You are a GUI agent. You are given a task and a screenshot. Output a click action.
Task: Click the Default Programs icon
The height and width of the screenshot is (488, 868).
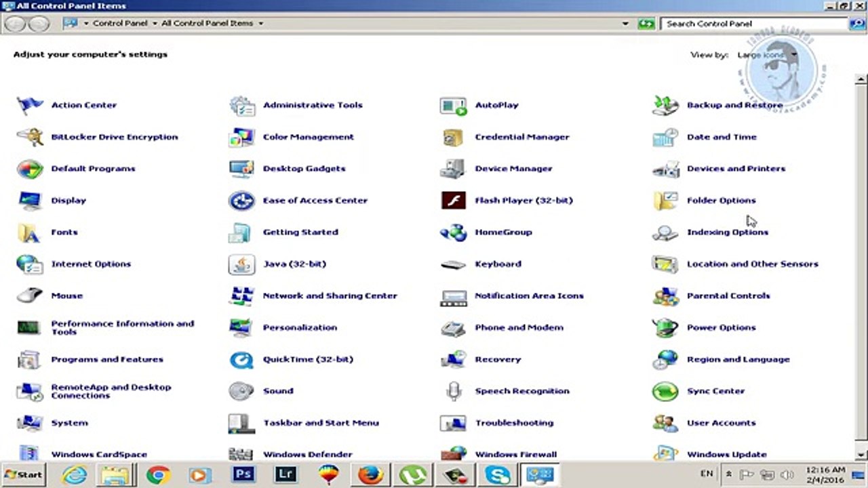click(29, 169)
